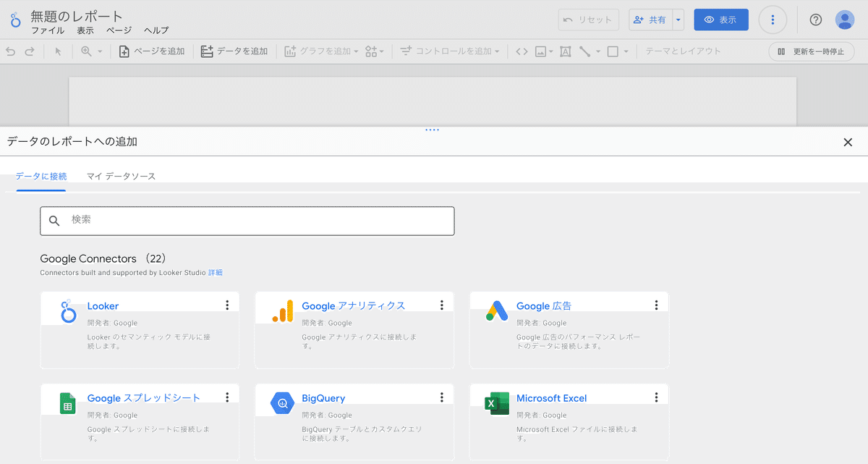Viewport: 868px width, 464px height.
Task: Click the report title 無題のレポート
Action: (77, 16)
